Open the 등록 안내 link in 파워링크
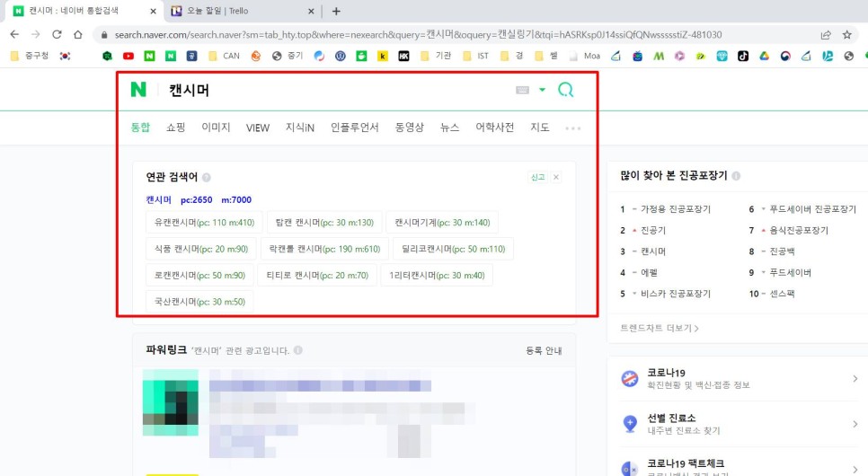This screenshot has height=476, width=868. (x=544, y=350)
